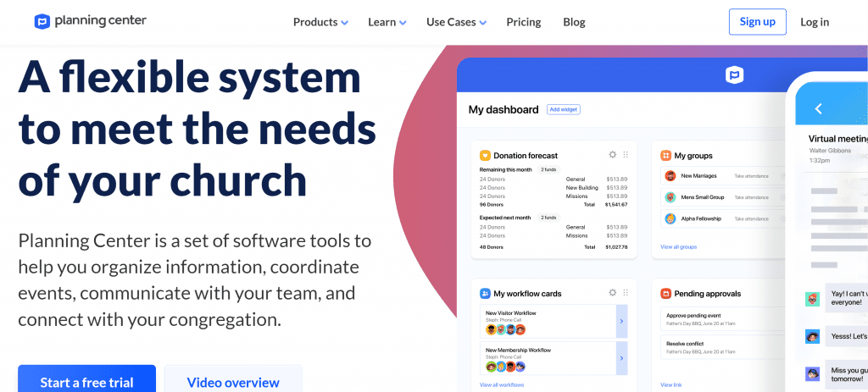
Task: Click the Remaining this month 2 funds badge
Action: click(548, 169)
